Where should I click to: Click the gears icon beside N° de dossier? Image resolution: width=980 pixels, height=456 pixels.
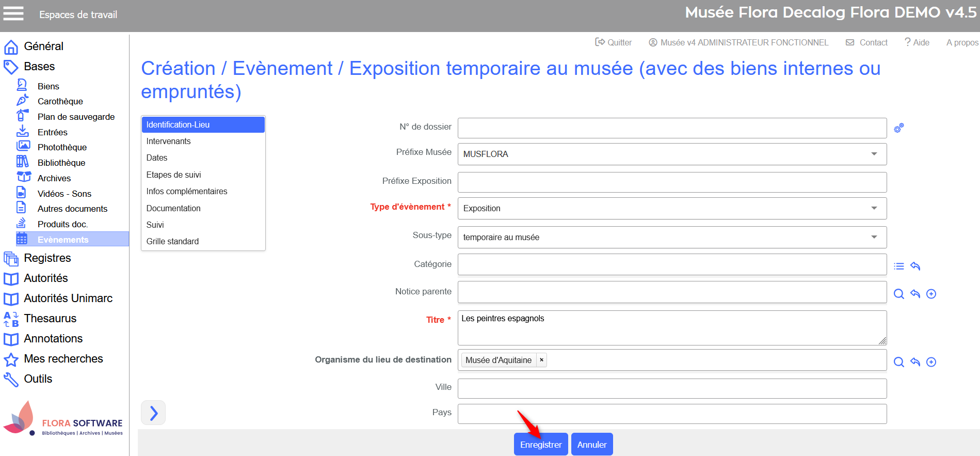tap(898, 128)
